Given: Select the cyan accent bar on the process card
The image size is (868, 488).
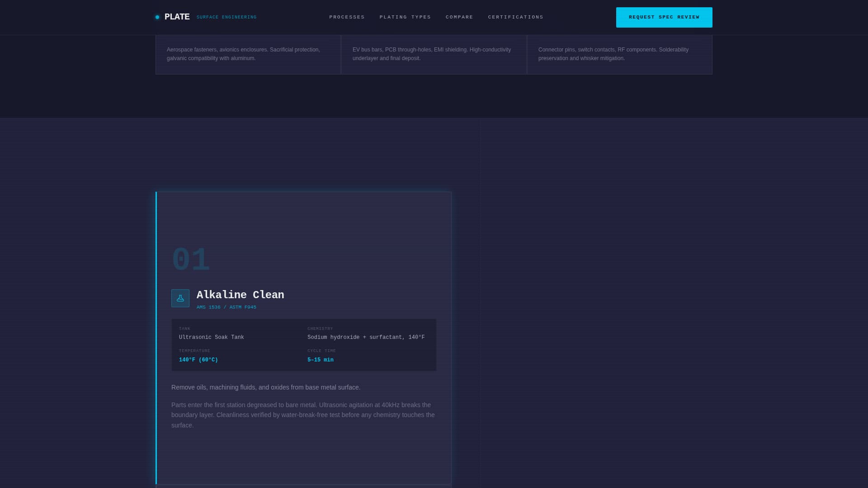Looking at the screenshot, I should 157,339.
